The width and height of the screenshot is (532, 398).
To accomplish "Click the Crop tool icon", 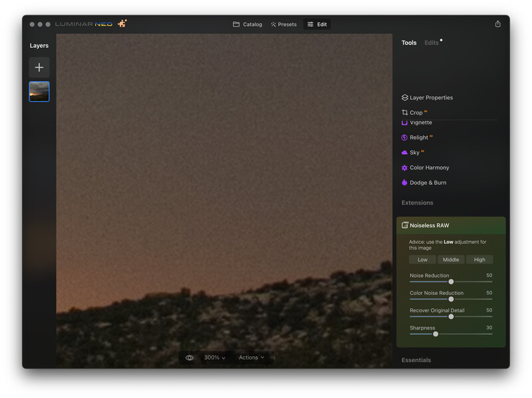I will [x=404, y=112].
